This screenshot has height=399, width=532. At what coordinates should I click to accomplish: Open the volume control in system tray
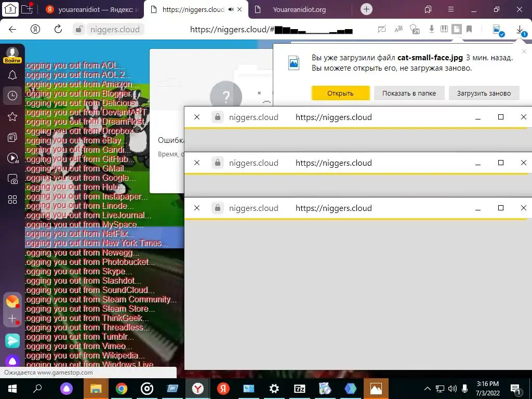tap(453, 389)
